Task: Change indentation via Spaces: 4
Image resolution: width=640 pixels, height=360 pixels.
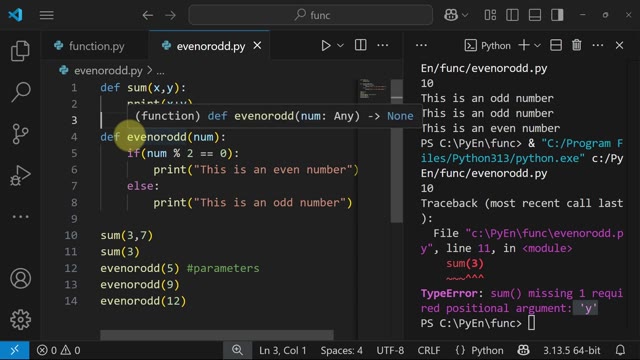Action: [x=341, y=350]
